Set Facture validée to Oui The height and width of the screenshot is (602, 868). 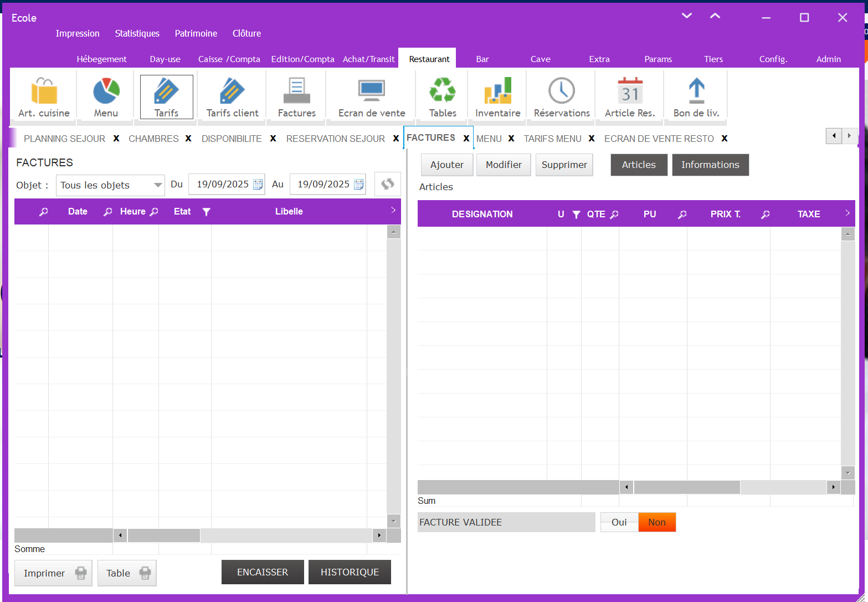click(619, 522)
